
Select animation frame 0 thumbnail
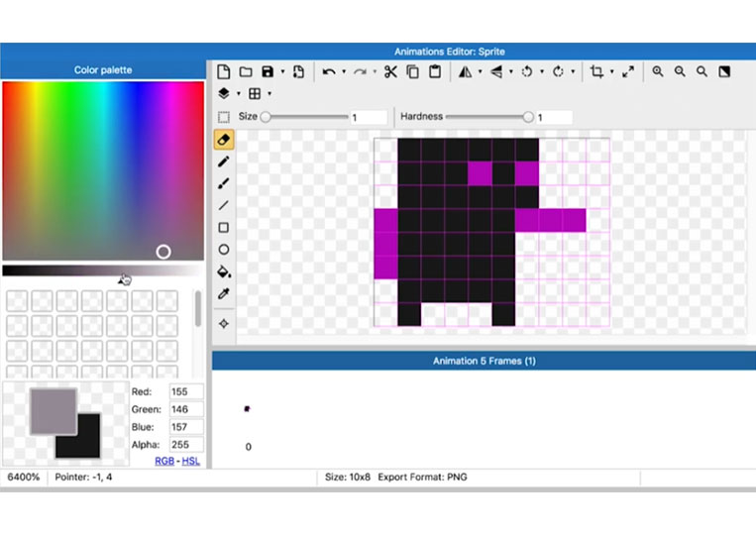click(248, 409)
